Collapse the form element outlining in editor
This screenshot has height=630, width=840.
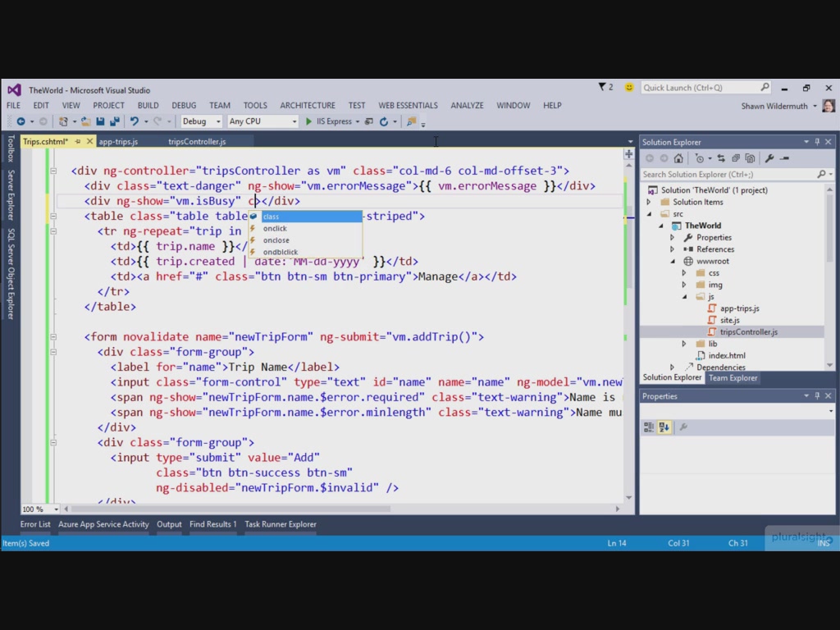pos(53,337)
